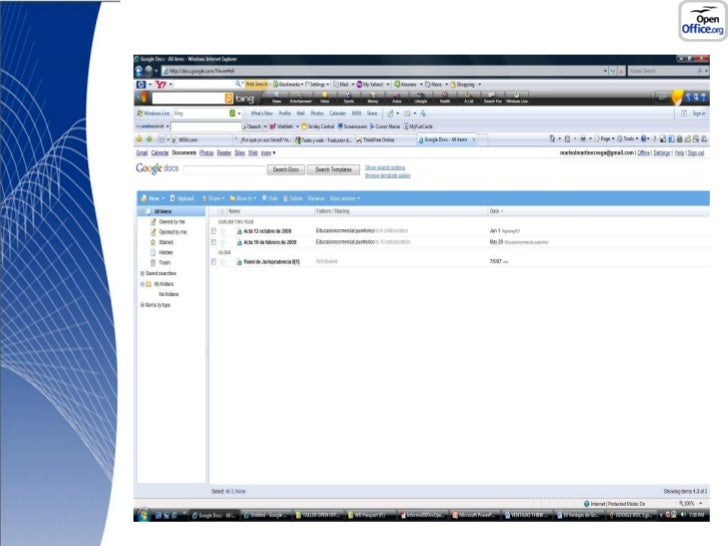Check the box for Panel de Jurisprudencia document
The width and height of the screenshot is (728, 546).
pyautogui.click(x=214, y=262)
